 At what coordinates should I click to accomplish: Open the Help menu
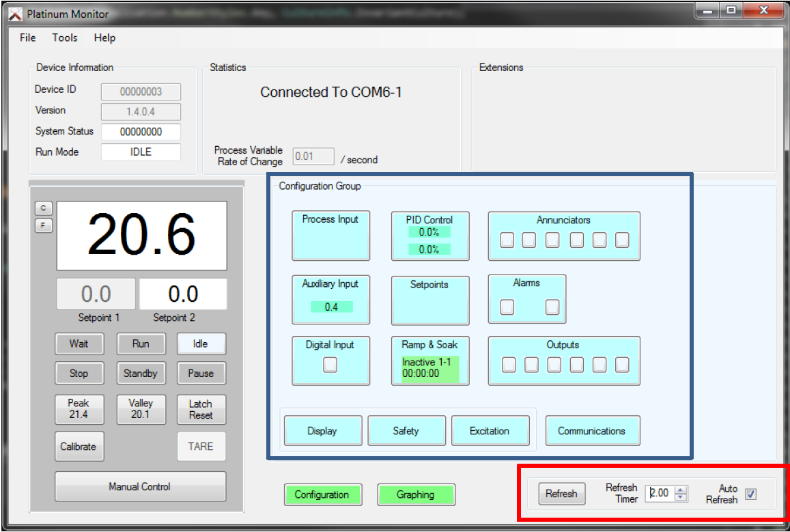(x=104, y=38)
